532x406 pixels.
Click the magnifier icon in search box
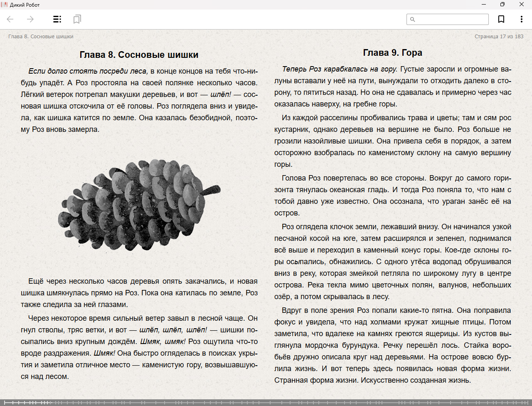[412, 19]
